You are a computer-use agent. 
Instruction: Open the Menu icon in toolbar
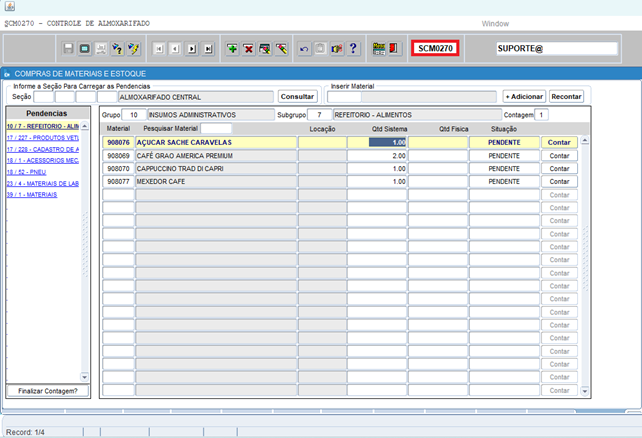pos(379,49)
